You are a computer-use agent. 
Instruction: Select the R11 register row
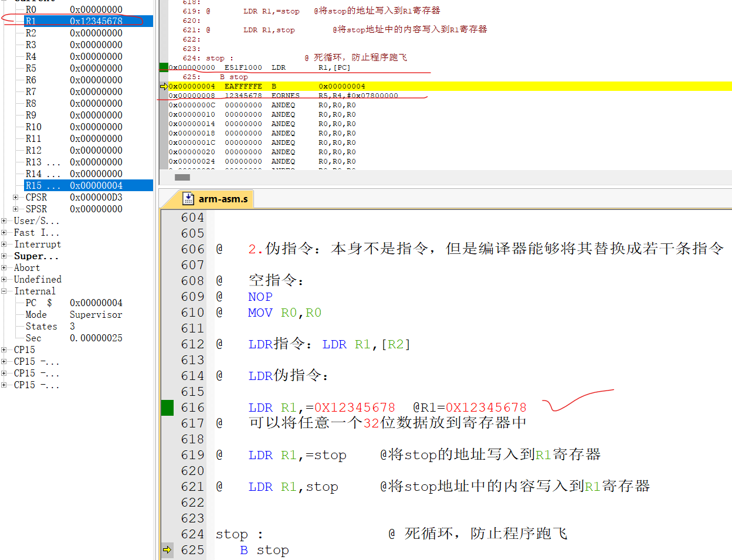tap(88, 138)
